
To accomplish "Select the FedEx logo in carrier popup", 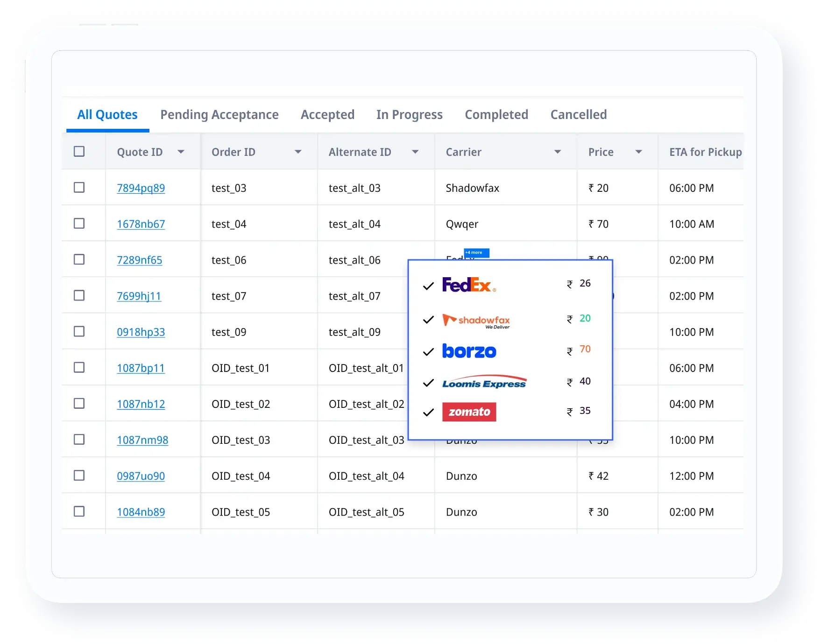I will coord(468,285).
